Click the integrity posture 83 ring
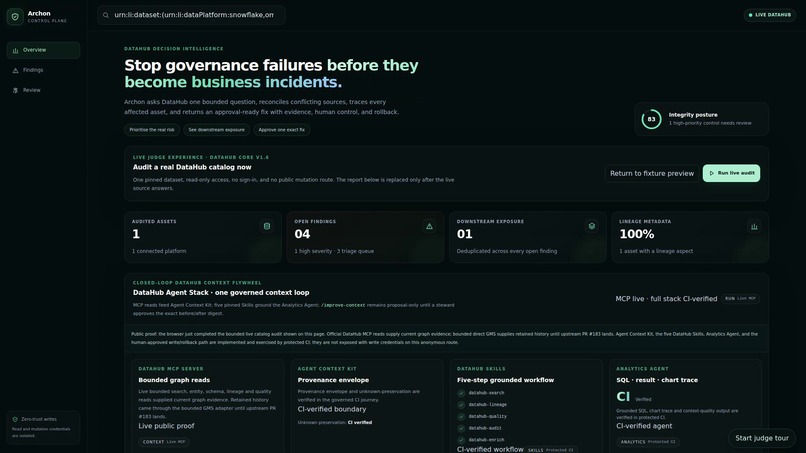The height and width of the screenshot is (453, 806). coord(651,119)
